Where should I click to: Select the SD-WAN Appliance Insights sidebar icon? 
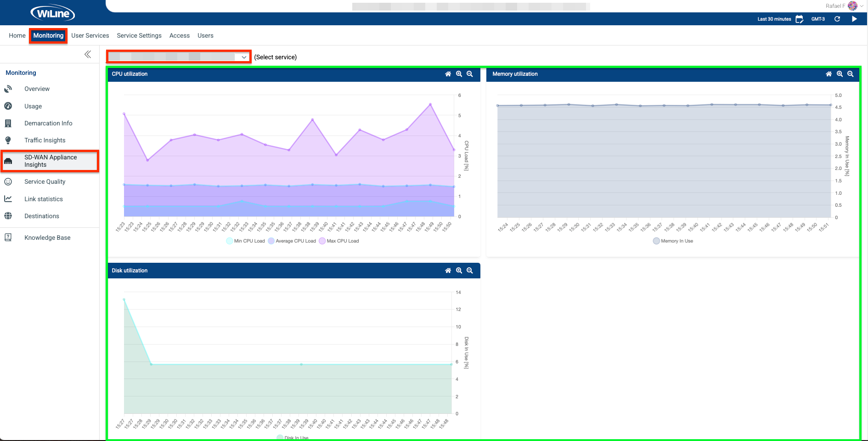click(8, 161)
